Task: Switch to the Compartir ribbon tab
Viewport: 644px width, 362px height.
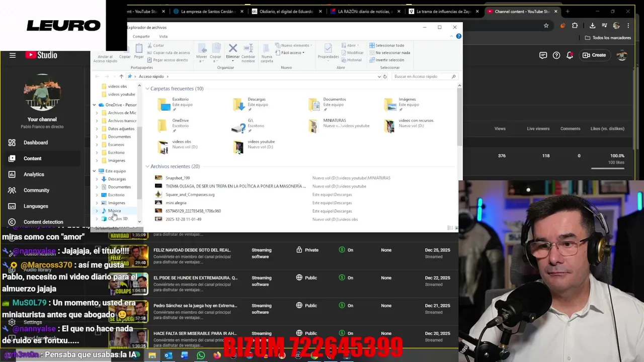Action: click(x=141, y=36)
